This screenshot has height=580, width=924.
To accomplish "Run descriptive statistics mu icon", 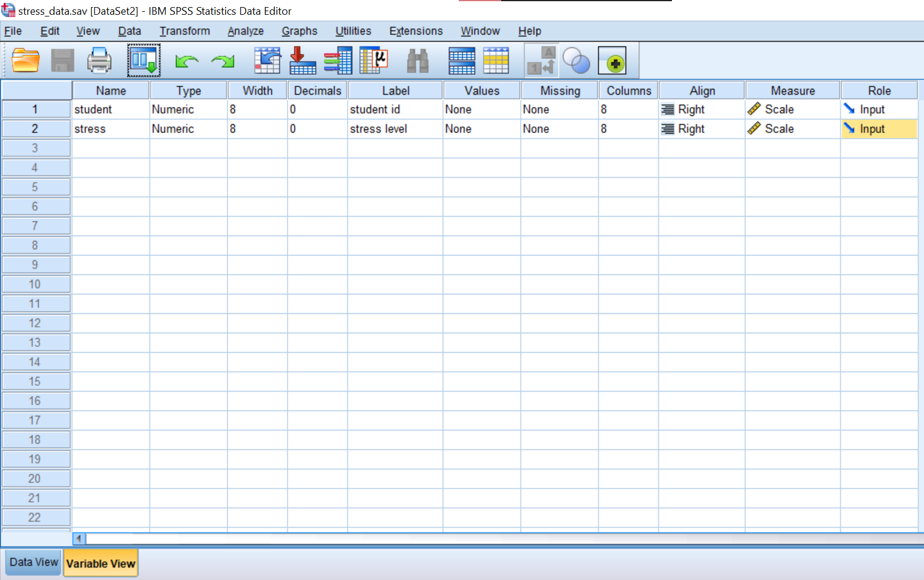I will pyautogui.click(x=373, y=60).
